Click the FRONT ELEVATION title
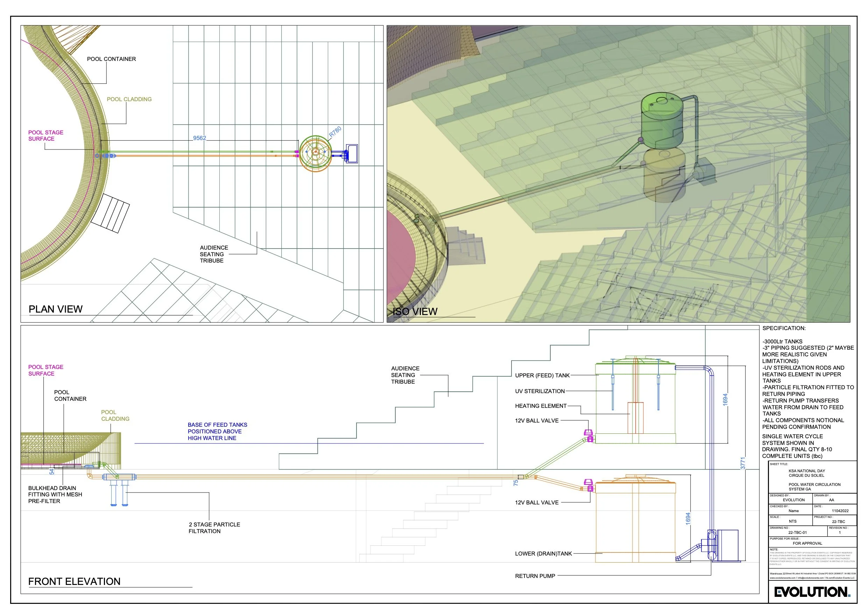 [x=75, y=581]
